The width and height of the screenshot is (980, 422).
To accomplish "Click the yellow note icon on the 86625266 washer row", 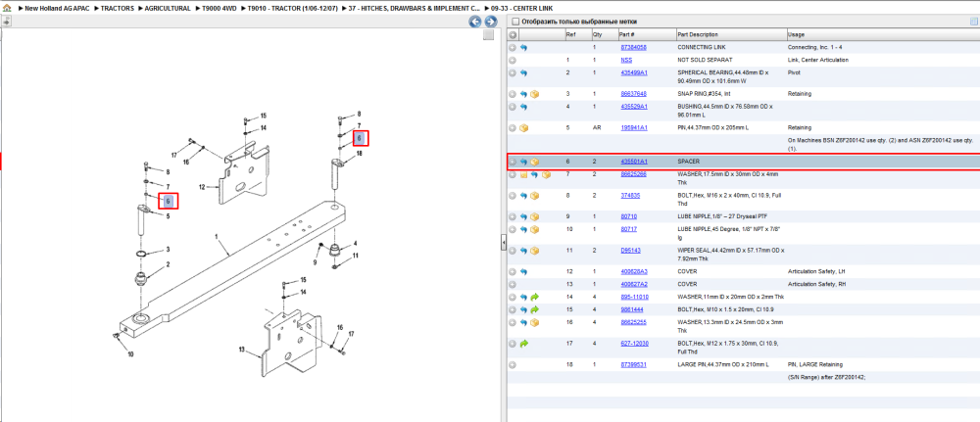I will [523, 175].
